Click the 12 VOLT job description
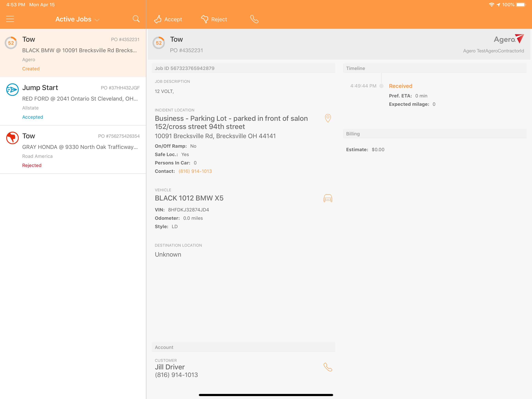532x399 pixels. (164, 91)
